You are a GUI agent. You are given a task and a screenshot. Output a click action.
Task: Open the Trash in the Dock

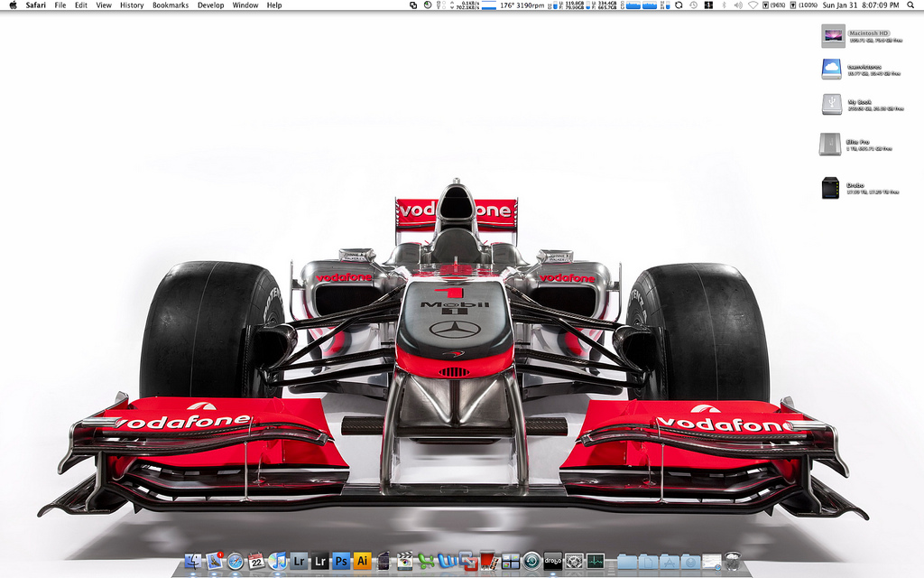(x=733, y=561)
